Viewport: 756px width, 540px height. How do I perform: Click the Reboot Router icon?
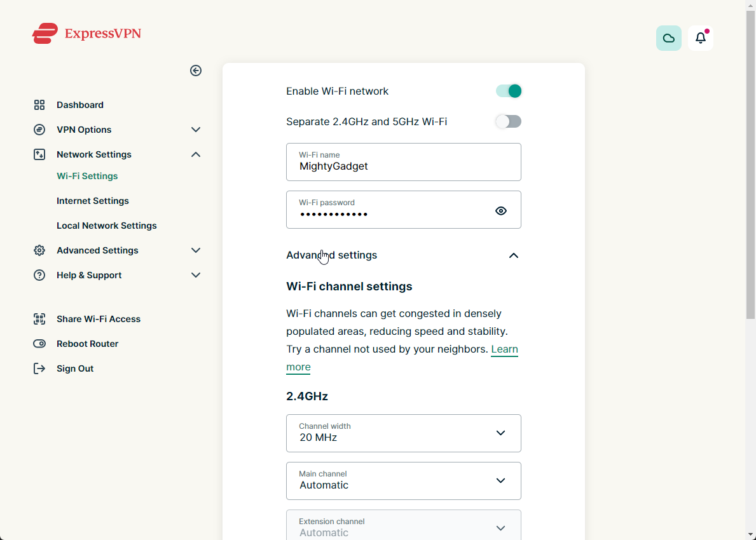(x=39, y=344)
